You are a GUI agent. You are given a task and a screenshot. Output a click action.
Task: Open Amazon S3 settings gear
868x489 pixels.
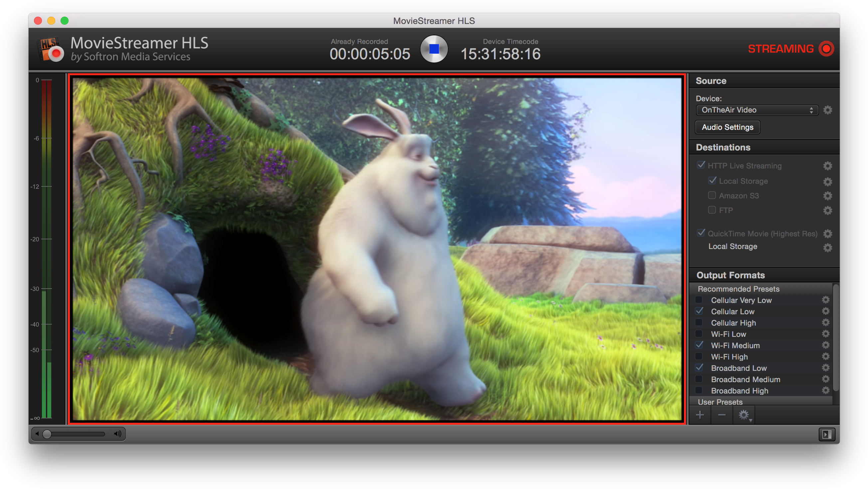tap(827, 196)
